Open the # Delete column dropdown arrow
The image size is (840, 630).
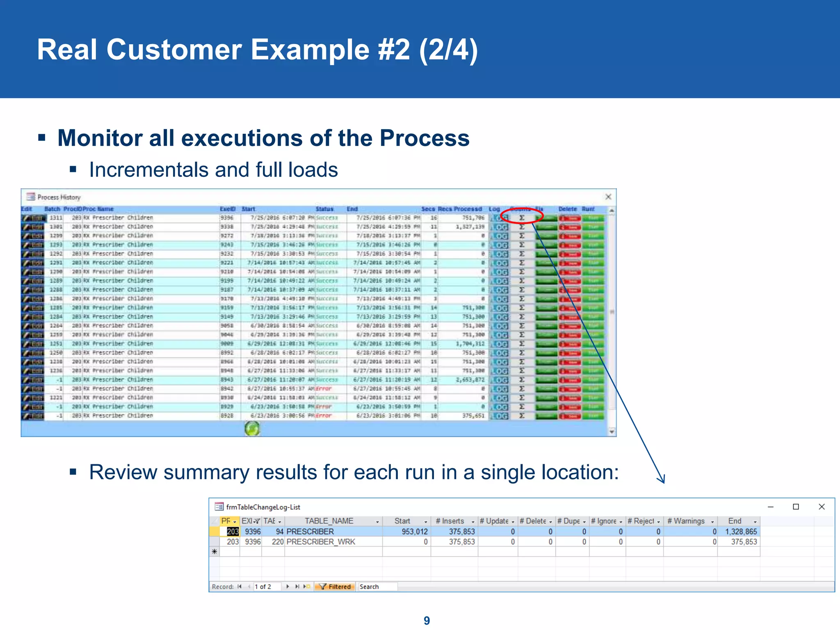550,521
